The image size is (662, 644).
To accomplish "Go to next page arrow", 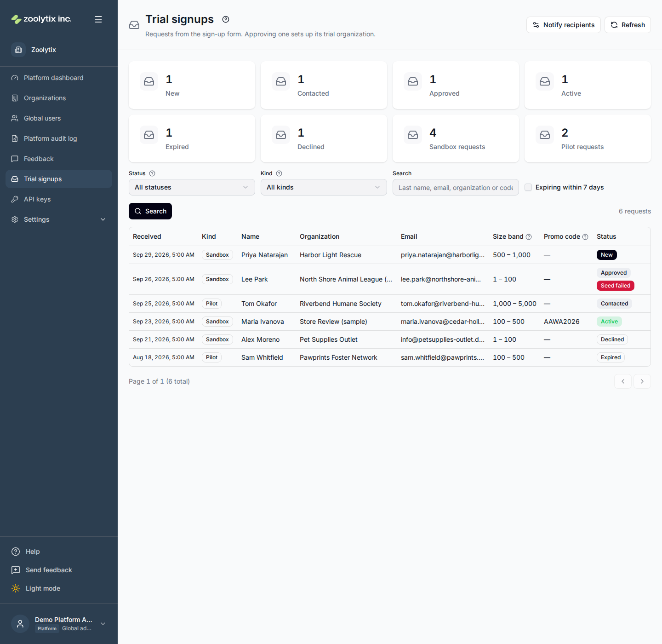I will pos(642,381).
